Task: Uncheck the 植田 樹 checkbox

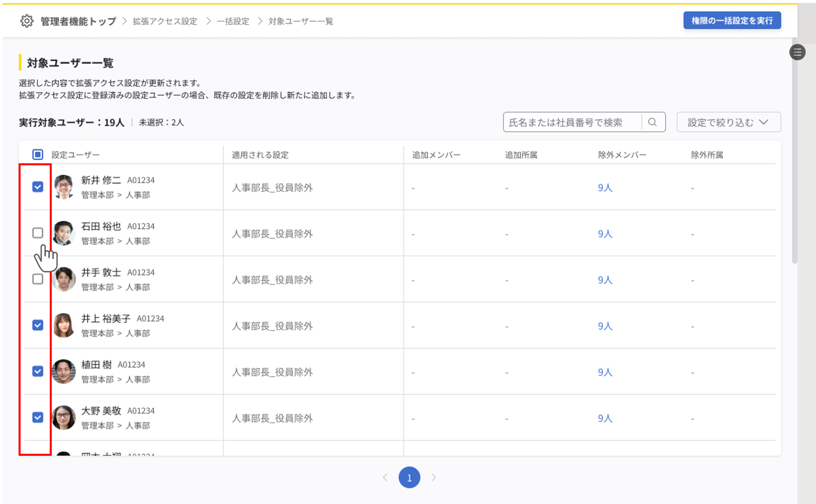Action: coord(38,371)
